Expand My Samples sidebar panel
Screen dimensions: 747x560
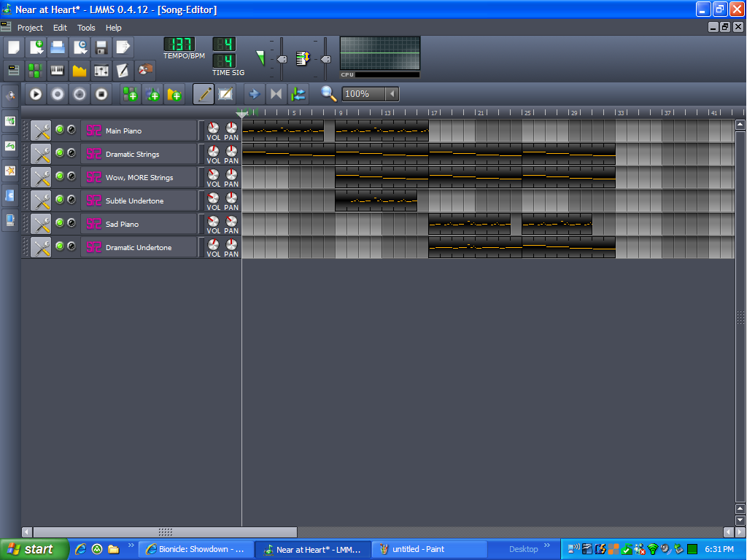click(x=10, y=146)
